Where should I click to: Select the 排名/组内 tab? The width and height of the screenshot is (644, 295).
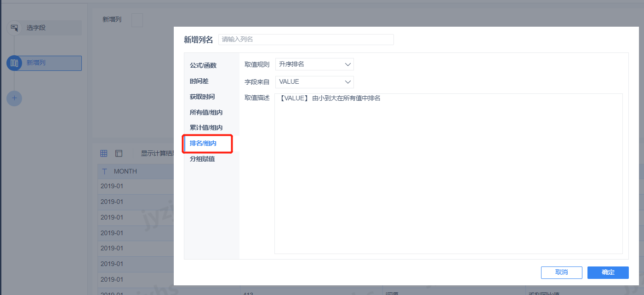[x=203, y=144]
